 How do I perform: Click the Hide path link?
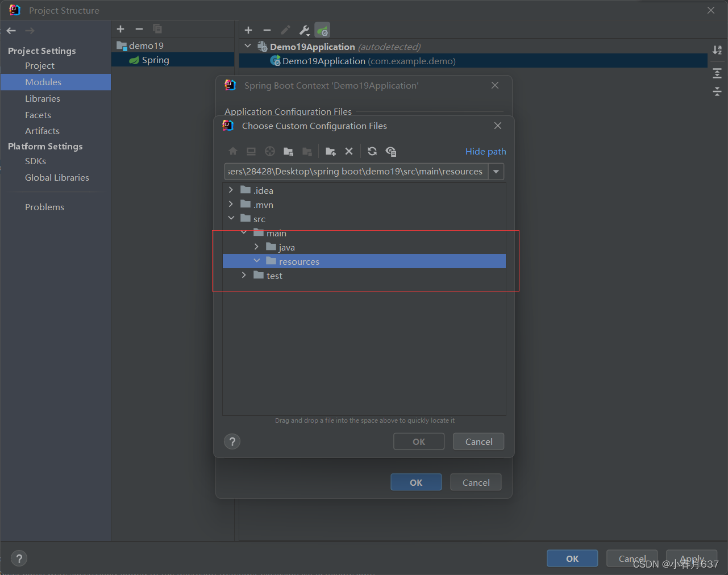[485, 151]
